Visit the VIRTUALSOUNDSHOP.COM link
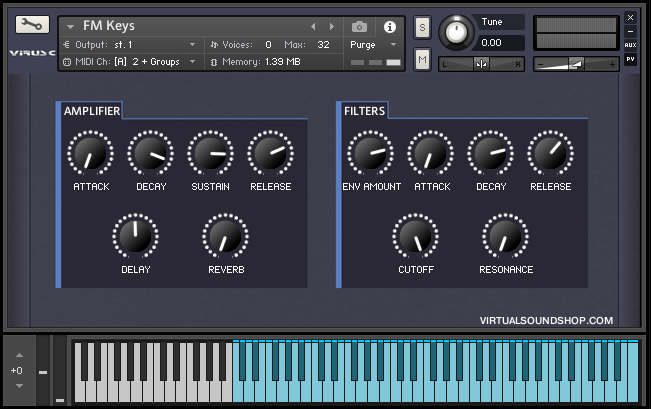Image resolution: width=651 pixels, height=409 pixels. pyautogui.click(x=546, y=321)
